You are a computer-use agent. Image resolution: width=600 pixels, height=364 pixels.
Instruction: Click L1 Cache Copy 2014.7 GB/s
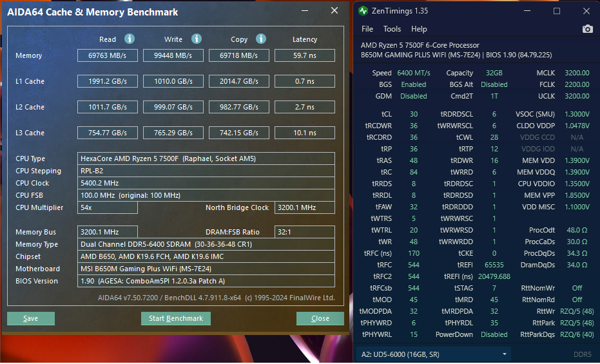point(238,81)
